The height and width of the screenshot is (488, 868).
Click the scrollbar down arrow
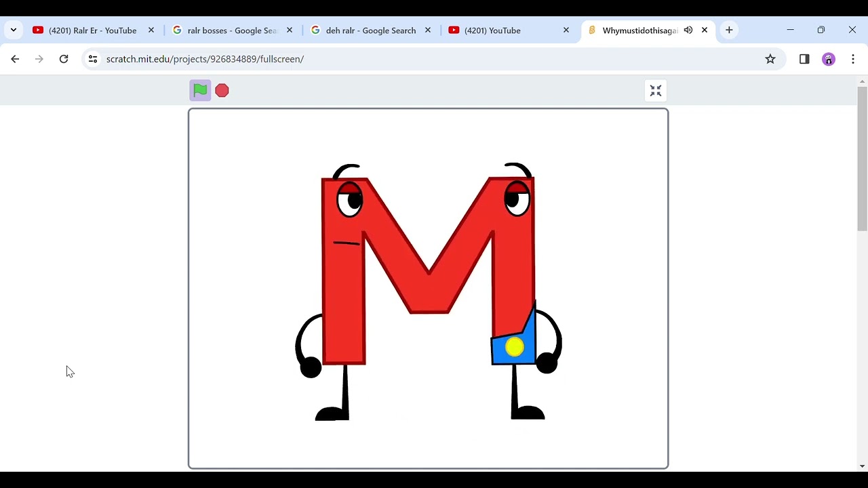[862, 466]
